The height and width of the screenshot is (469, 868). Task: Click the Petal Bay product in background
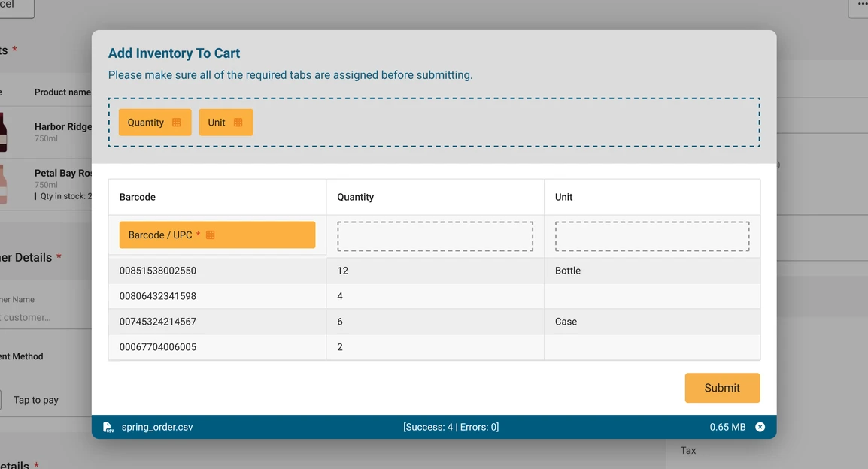62,173
